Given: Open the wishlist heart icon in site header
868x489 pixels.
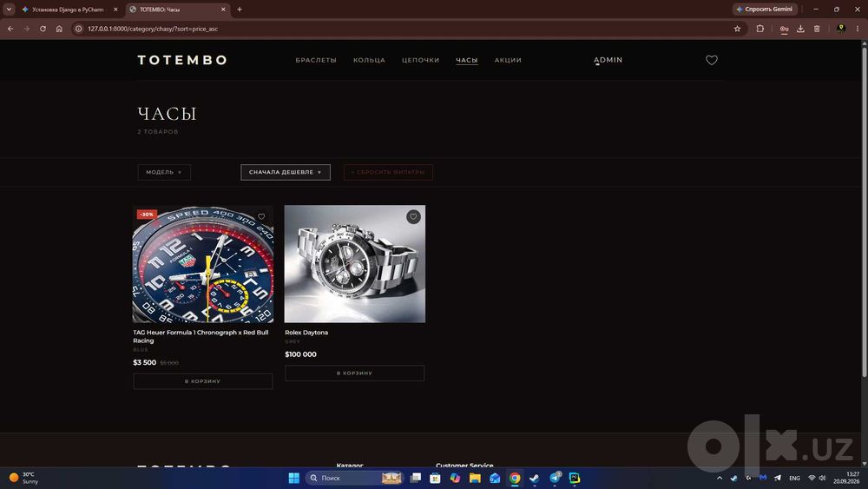Looking at the screenshot, I should pos(712,60).
